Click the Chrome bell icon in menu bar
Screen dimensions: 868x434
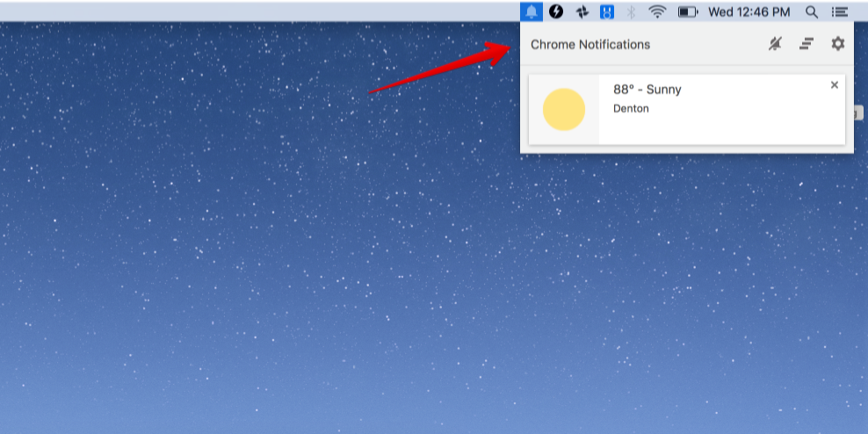(x=532, y=11)
